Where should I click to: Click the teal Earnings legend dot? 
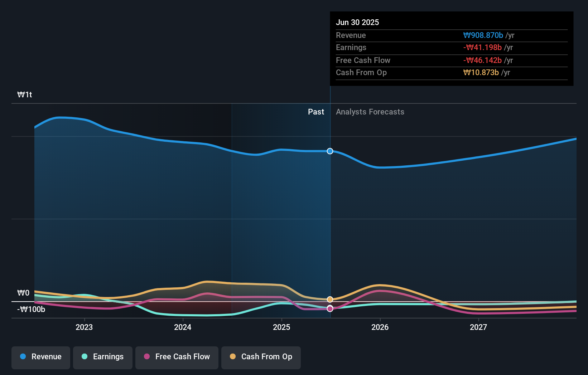pyautogui.click(x=85, y=357)
